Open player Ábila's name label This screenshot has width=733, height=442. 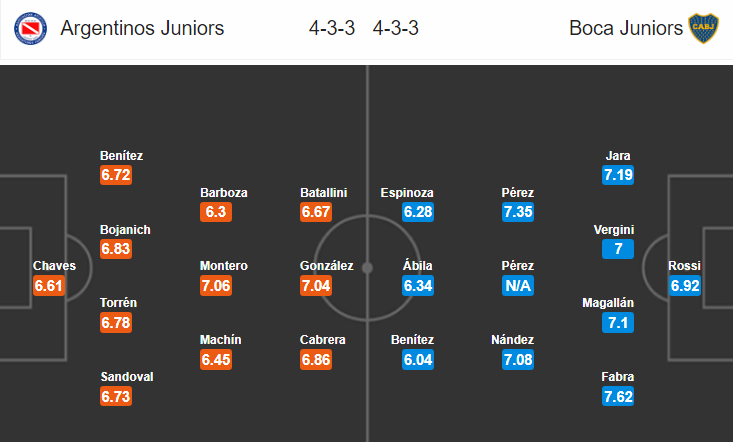tap(418, 265)
